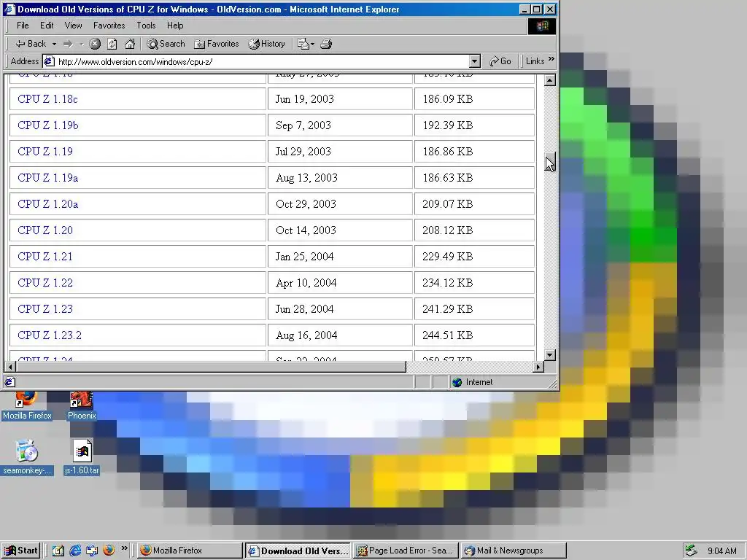Select the js-1.60.tar desktop file

tap(82, 457)
